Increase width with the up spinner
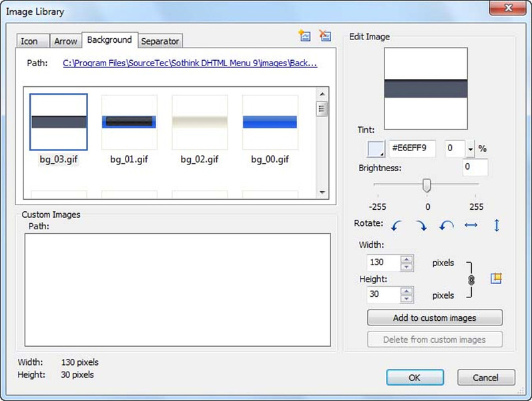Screen dimensions: 532x401 (407, 259)
